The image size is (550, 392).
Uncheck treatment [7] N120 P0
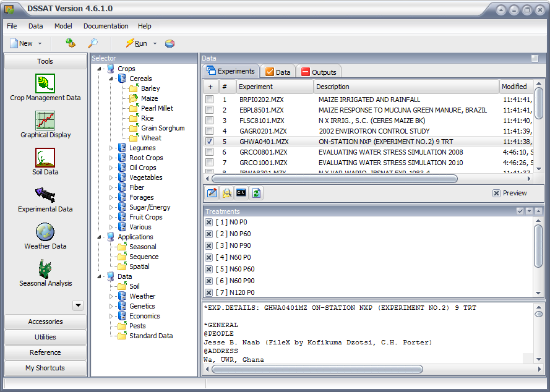tap(208, 292)
